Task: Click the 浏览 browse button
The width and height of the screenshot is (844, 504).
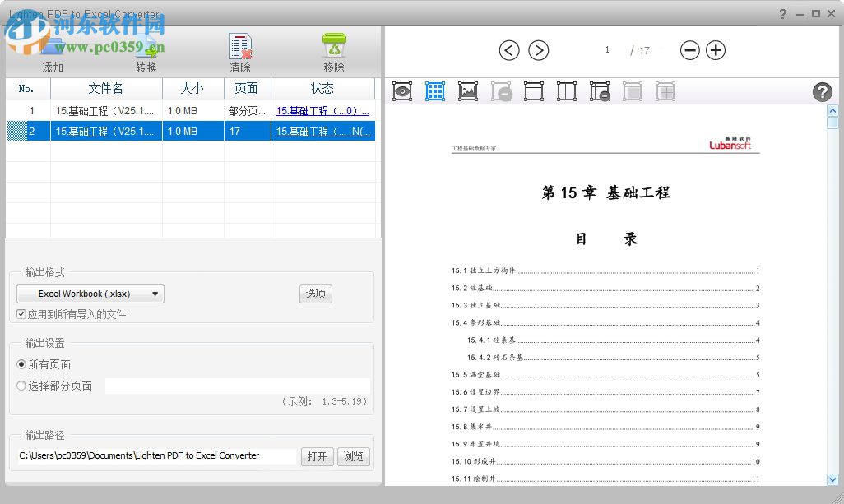Action: pyautogui.click(x=353, y=456)
